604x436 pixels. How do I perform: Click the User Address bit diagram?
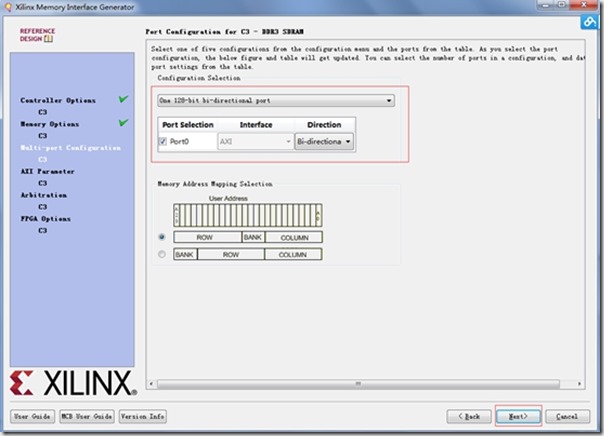[248, 215]
